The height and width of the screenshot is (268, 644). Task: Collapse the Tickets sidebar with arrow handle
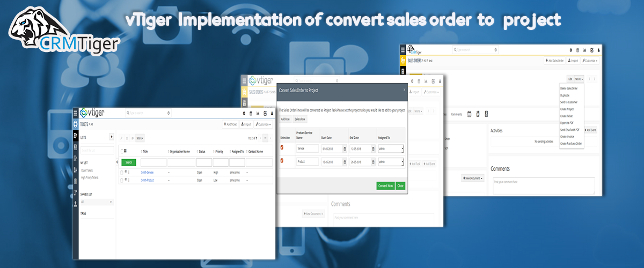[117, 162]
